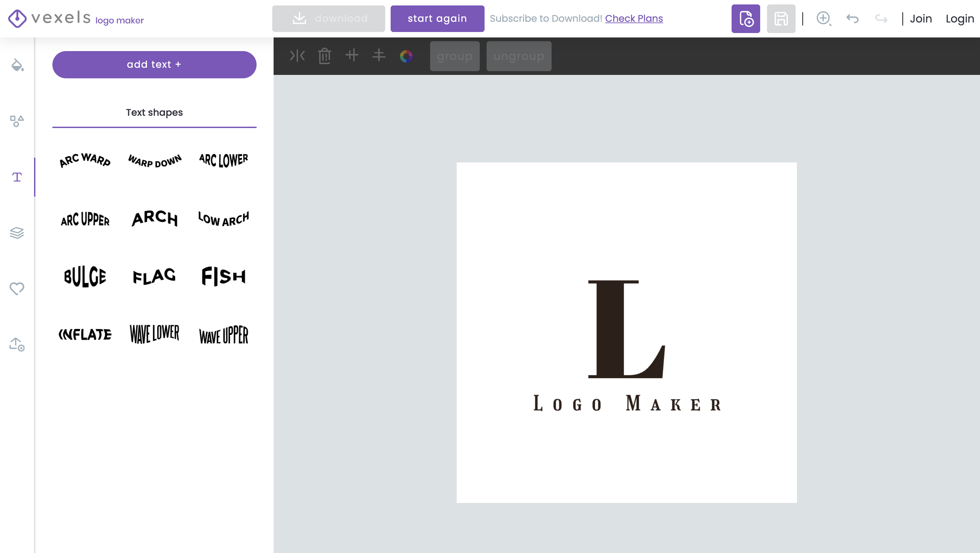The height and width of the screenshot is (553, 980).
Task: Open the layers panel icon
Action: pos(17,233)
